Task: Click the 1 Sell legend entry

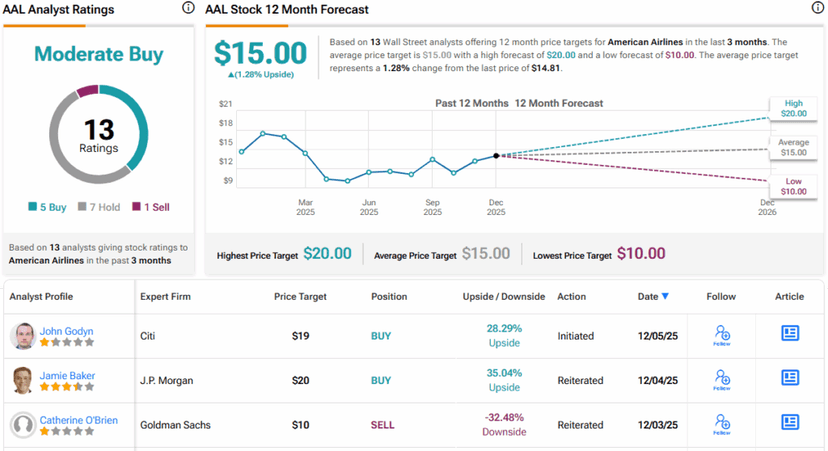Action: (x=152, y=207)
